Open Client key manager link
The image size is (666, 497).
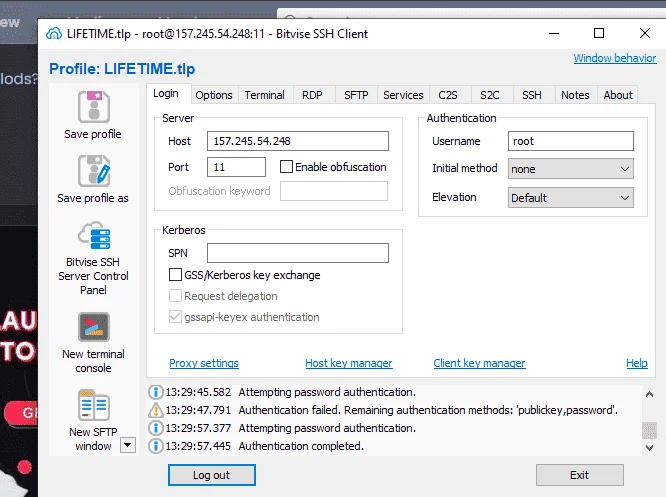click(x=480, y=363)
